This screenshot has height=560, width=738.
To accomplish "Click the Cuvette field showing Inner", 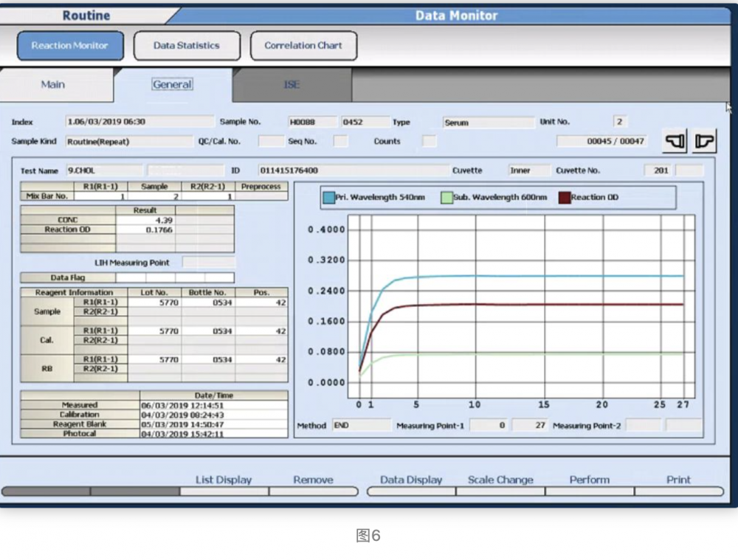I will pos(529,170).
